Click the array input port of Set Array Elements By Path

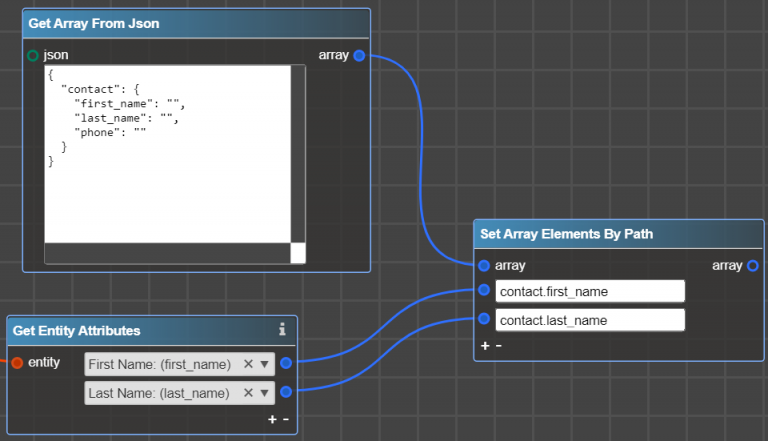[x=484, y=266]
